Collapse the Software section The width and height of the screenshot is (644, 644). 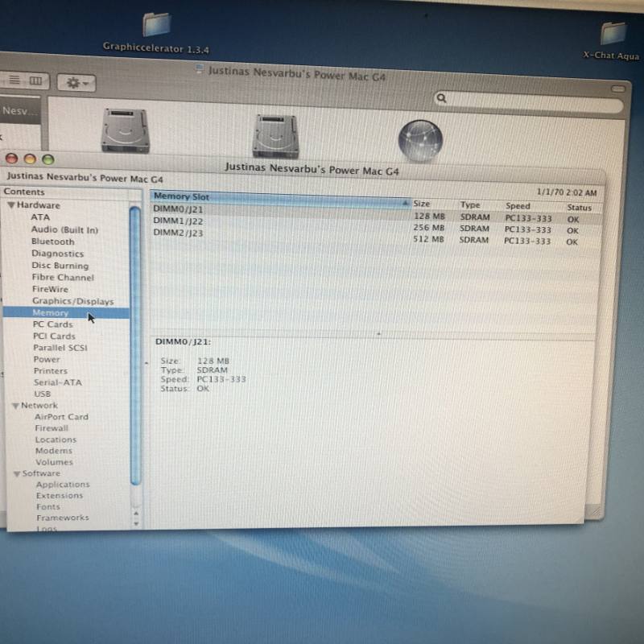click(17, 473)
